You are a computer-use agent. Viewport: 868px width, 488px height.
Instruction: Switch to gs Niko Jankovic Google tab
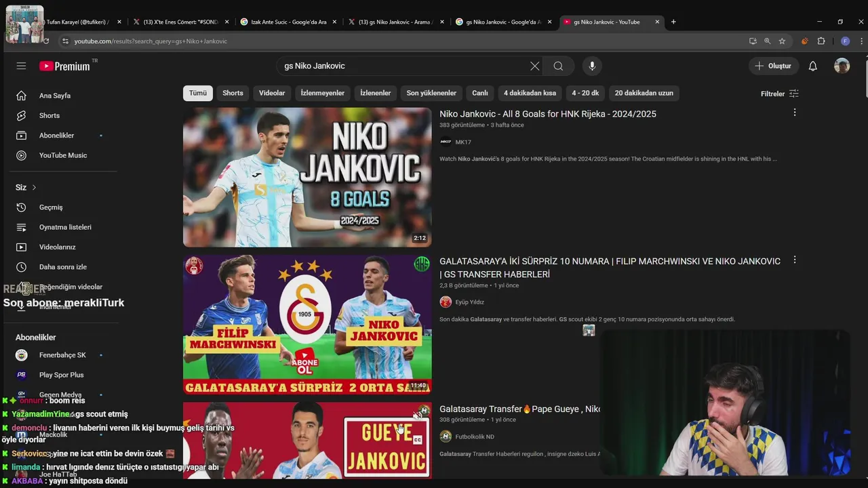pyautogui.click(x=503, y=22)
